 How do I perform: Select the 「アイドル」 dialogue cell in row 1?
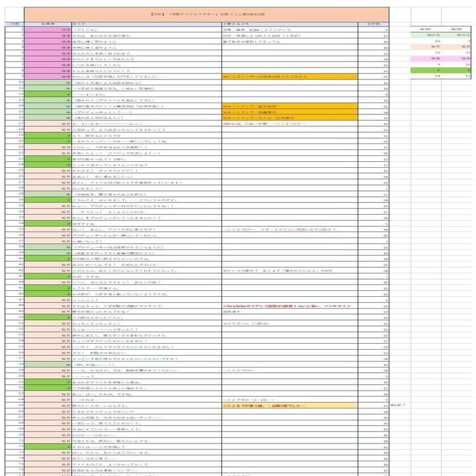[147, 30]
